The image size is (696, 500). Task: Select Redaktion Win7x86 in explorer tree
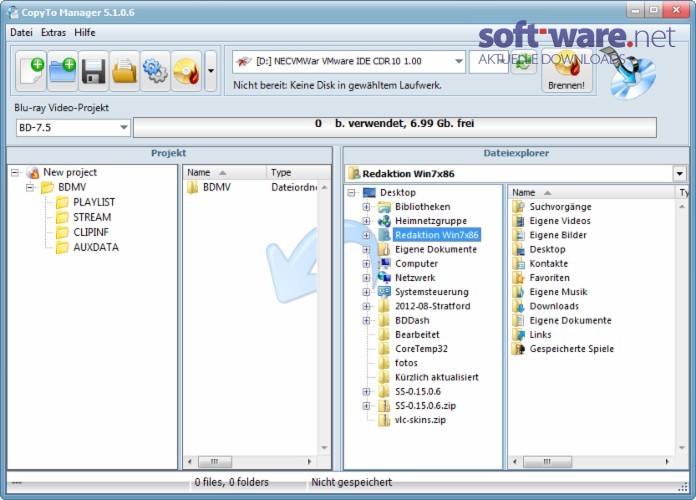coord(437,235)
